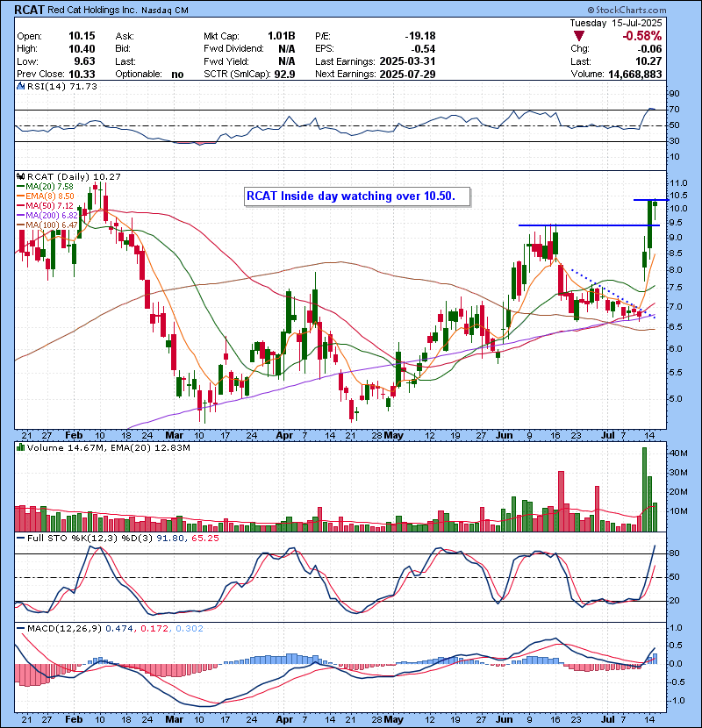
Task: Click the Nasdaq CM exchange label
Action: coord(164,11)
